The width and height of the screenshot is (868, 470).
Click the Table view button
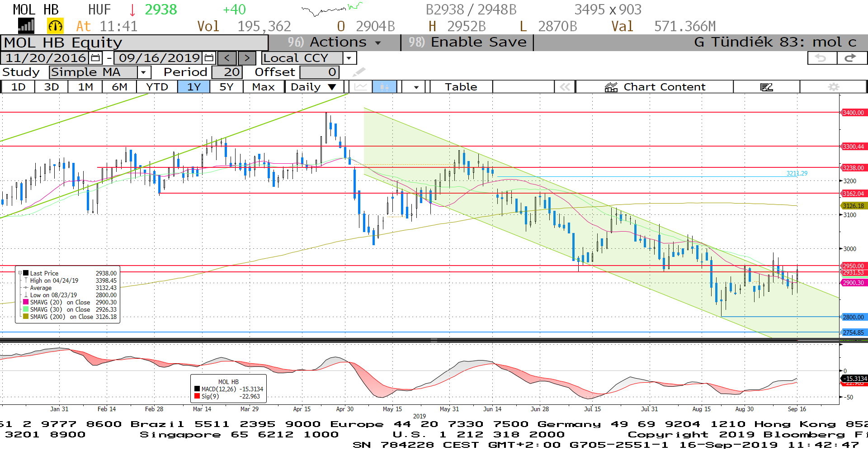point(461,87)
